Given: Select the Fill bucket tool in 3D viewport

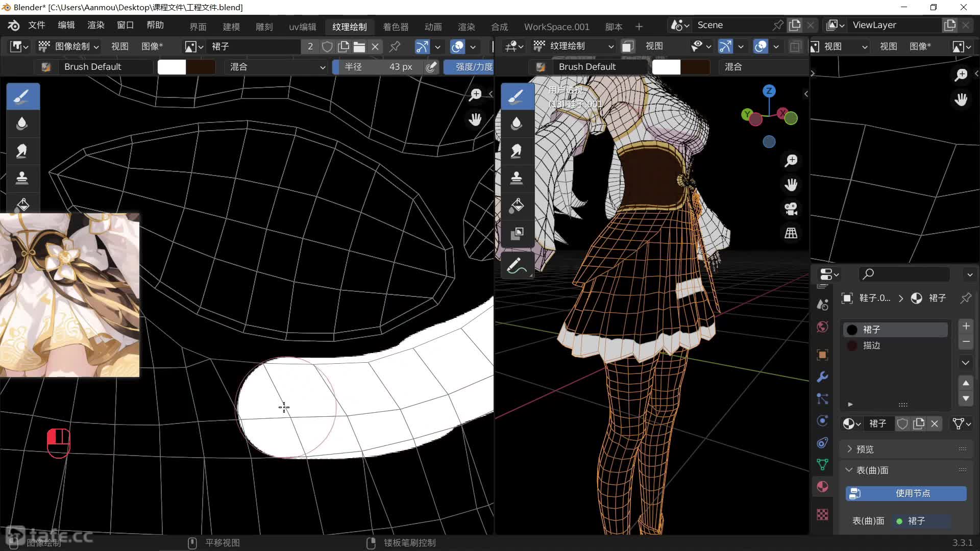Looking at the screenshot, I should point(517,206).
